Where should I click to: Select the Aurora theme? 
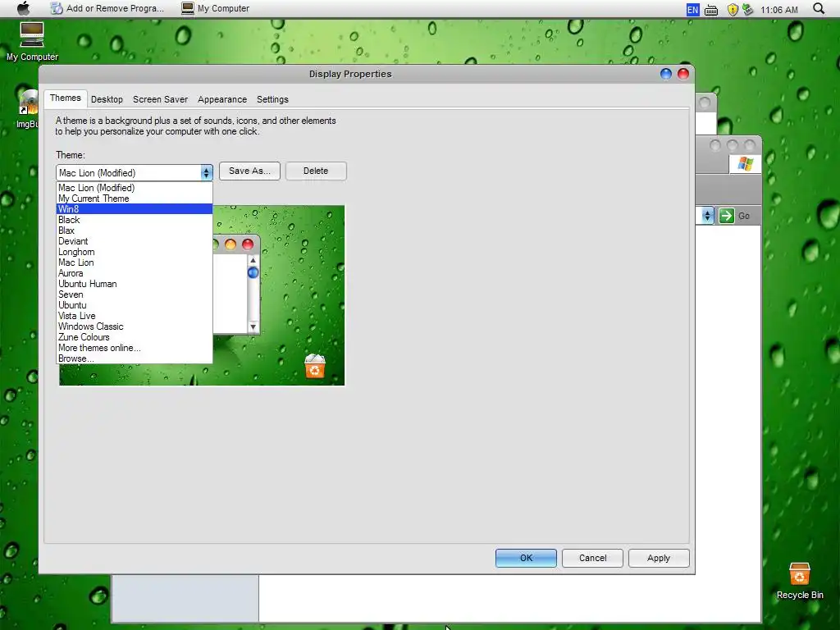134,273
